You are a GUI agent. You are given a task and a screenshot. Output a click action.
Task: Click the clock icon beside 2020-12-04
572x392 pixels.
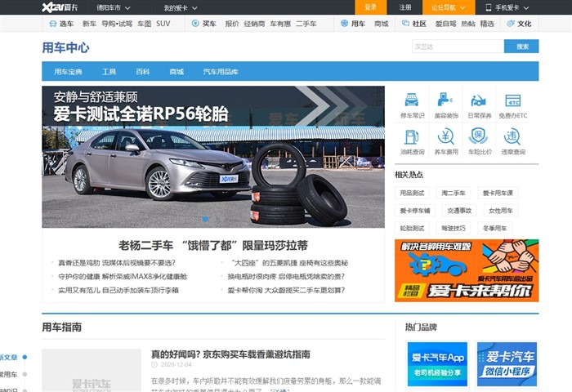[x=154, y=365]
